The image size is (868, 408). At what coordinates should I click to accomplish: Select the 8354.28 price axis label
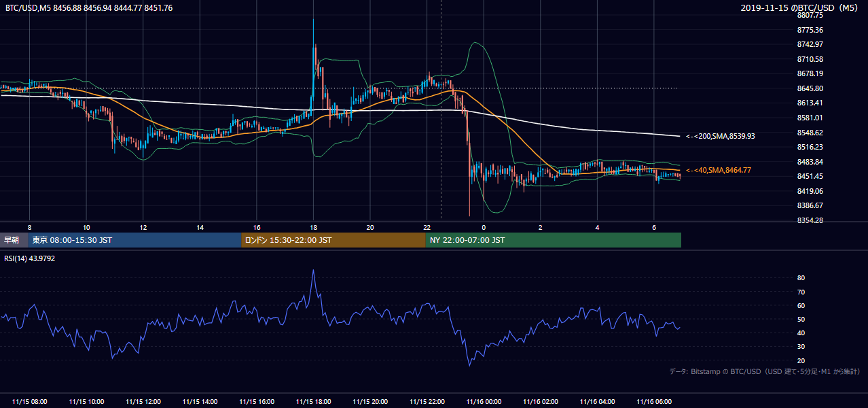click(810, 220)
